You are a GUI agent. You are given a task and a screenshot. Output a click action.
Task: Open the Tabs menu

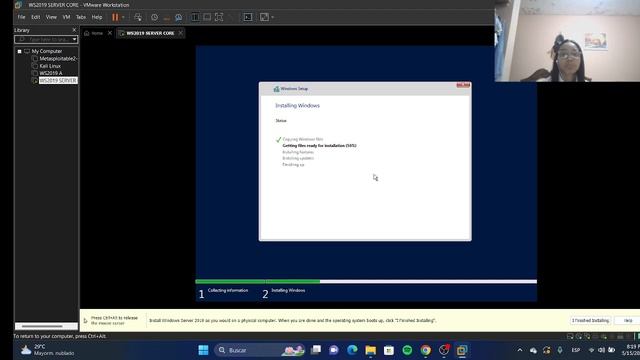click(x=81, y=17)
